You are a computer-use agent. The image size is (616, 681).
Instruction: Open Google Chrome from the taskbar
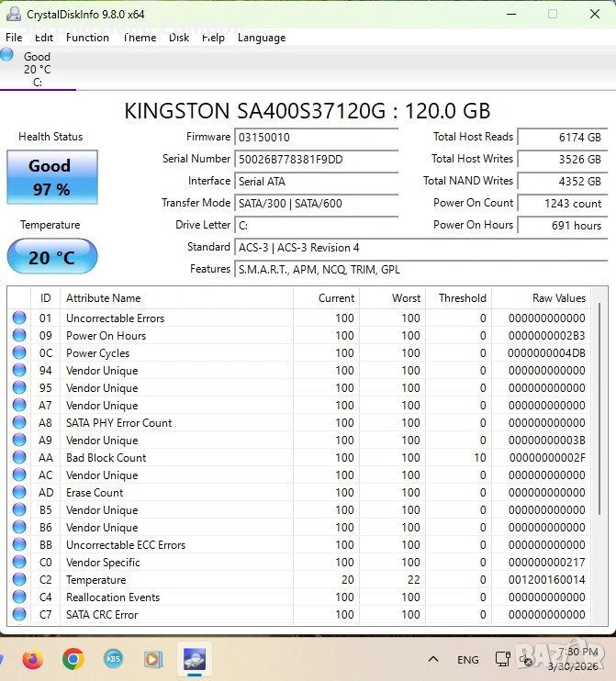pyautogui.click(x=73, y=659)
